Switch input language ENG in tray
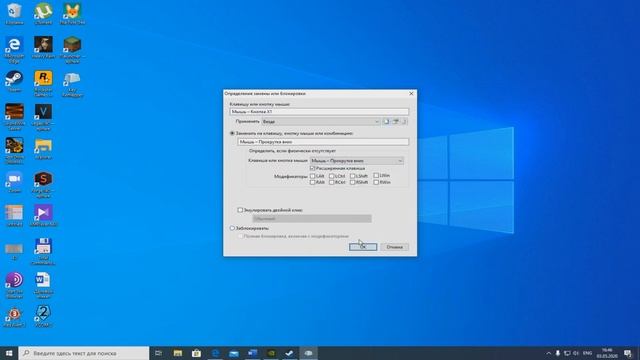This screenshot has height=360, width=640. (x=587, y=353)
